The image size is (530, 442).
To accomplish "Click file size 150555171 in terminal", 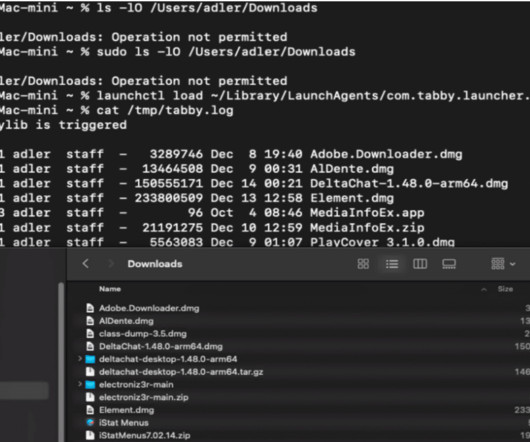I will [169, 183].
